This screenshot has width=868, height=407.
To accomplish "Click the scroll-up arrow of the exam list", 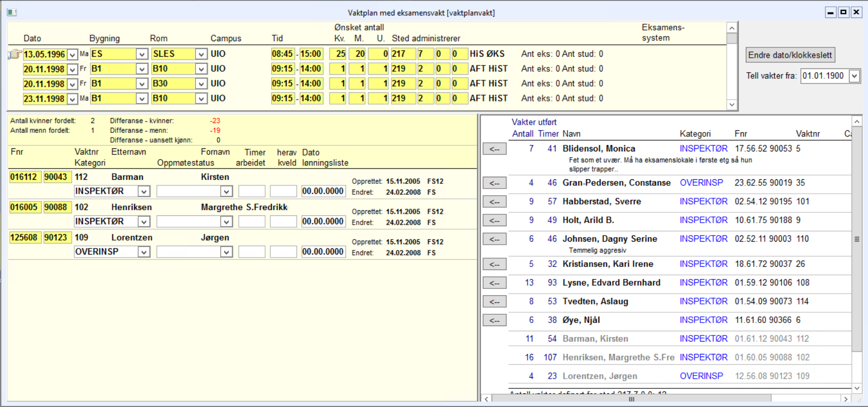I will [x=732, y=28].
